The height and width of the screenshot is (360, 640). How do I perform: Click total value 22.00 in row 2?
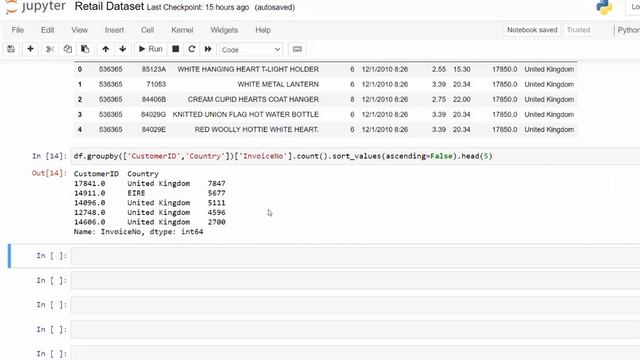click(x=462, y=100)
